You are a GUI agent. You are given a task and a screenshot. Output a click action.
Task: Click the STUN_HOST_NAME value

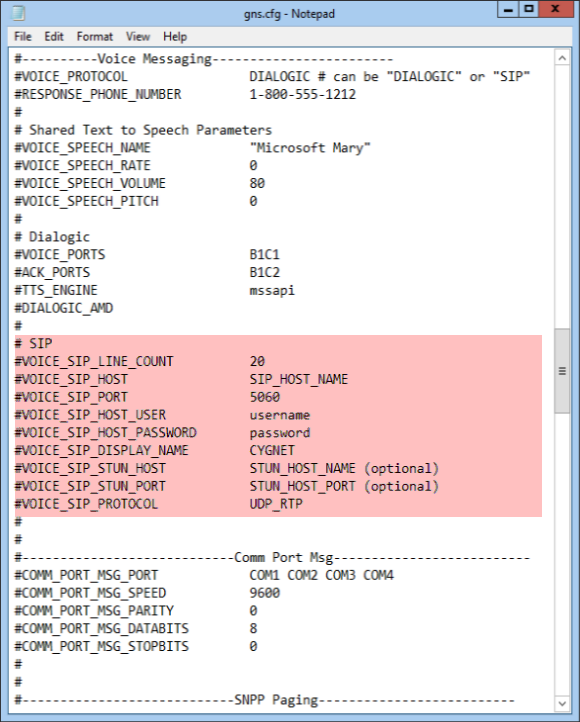(302, 468)
